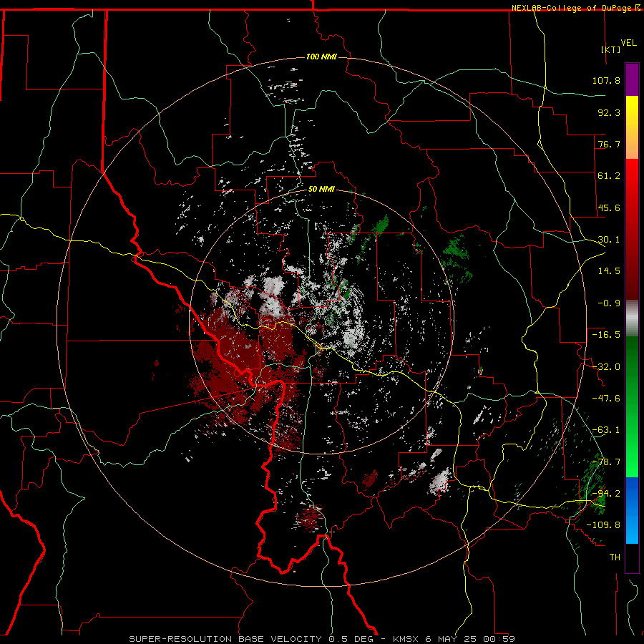Viewport: 644px width, 644px height.
Task: Click the -16.5 velocity scale value
Action: click(606, 335)
